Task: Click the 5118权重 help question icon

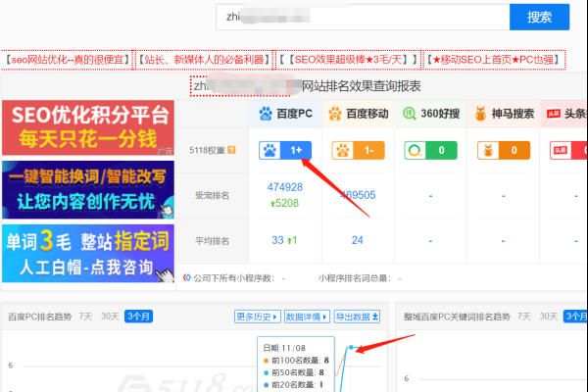Action: click(231, 150)
